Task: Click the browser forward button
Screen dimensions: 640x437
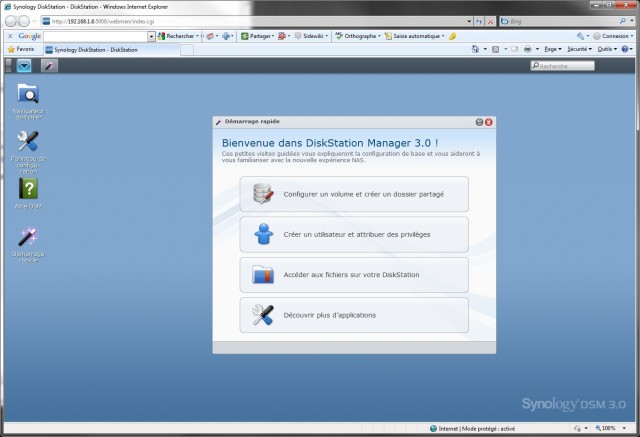Action: click(24, 21)
